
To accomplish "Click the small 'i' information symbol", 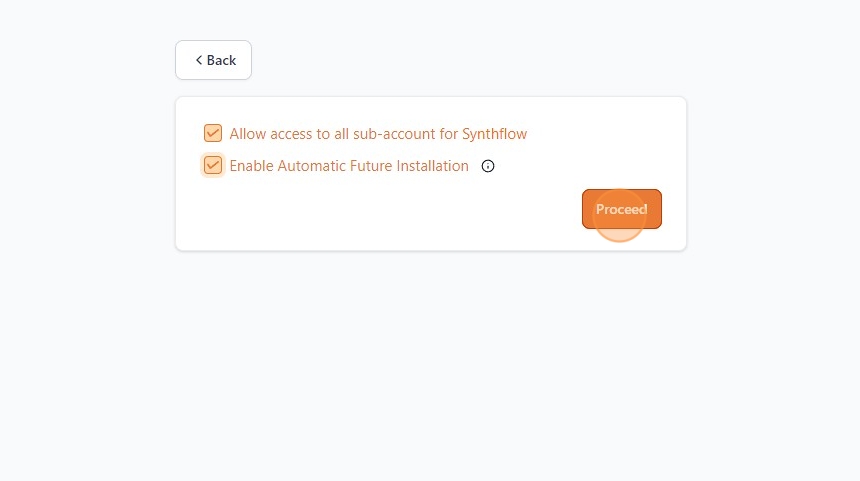I will pos(488,166).
